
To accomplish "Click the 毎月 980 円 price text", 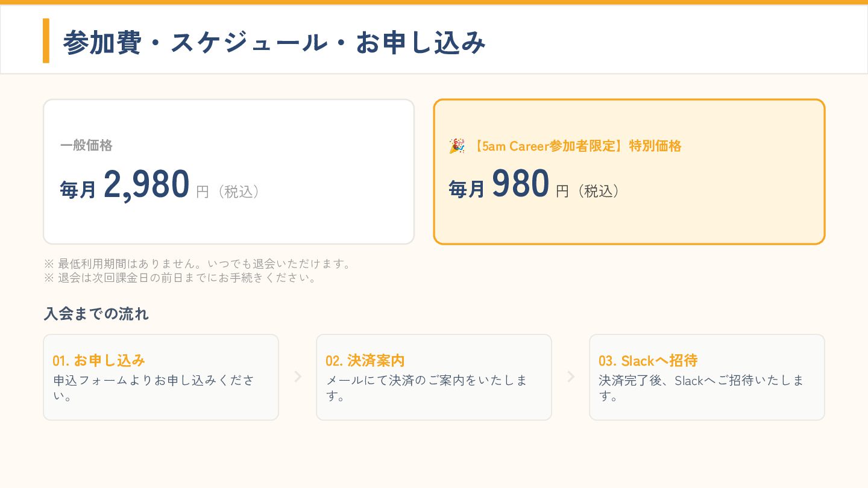I will point(535,184).
